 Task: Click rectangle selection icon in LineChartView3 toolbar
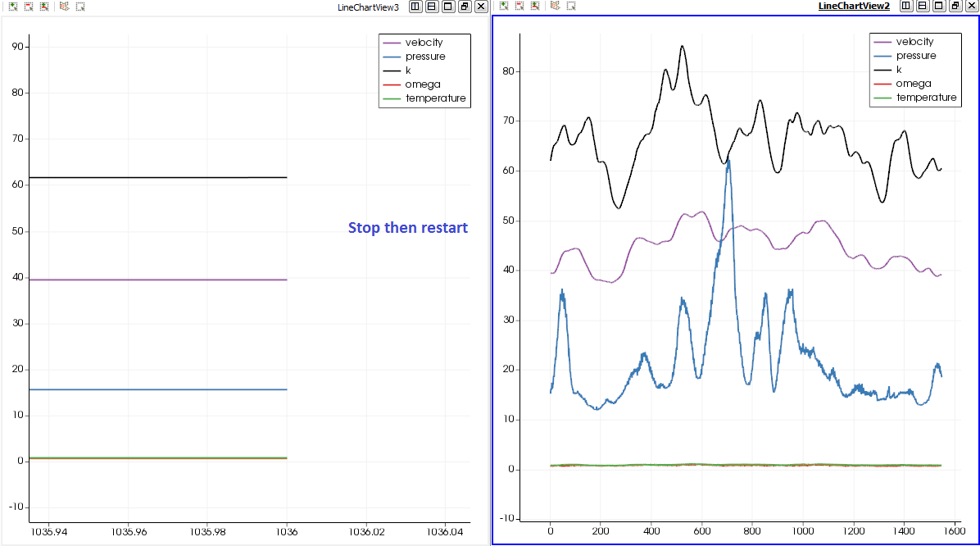point(79,6)
